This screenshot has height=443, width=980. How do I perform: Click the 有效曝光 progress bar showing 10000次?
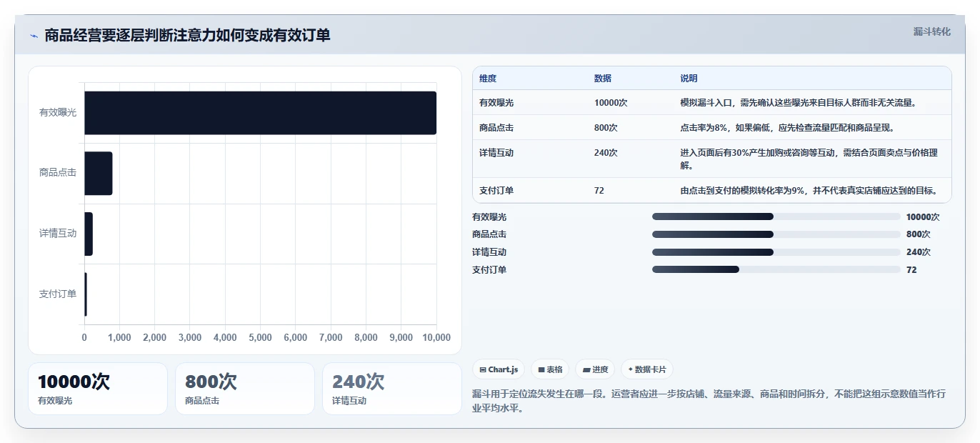point(776,216)
